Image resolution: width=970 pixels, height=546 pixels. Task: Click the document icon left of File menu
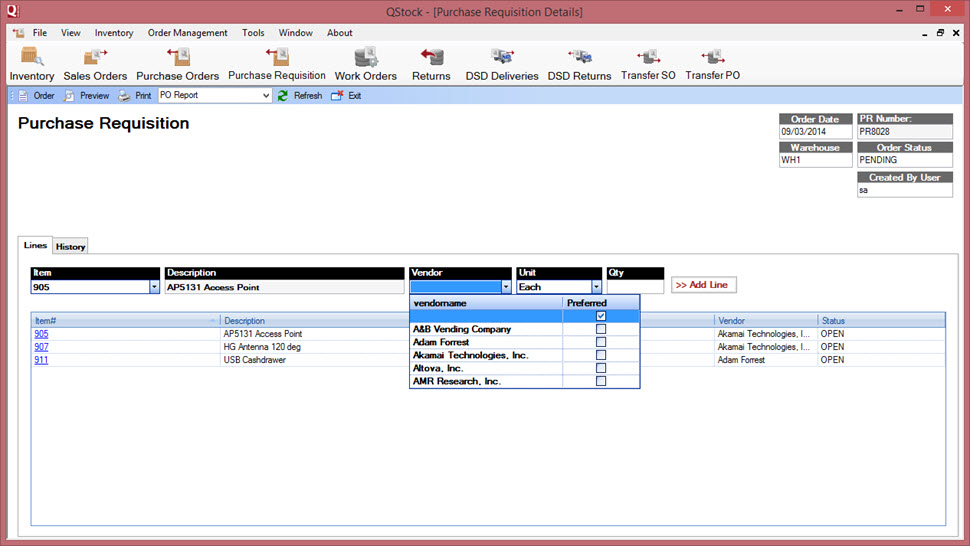(x=19, y=33)
